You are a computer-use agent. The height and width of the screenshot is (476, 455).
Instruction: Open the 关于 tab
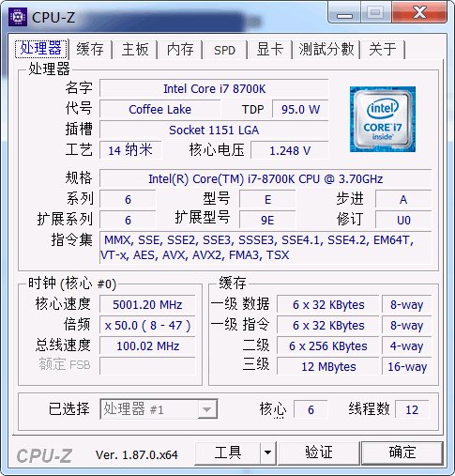pos(383,50)
